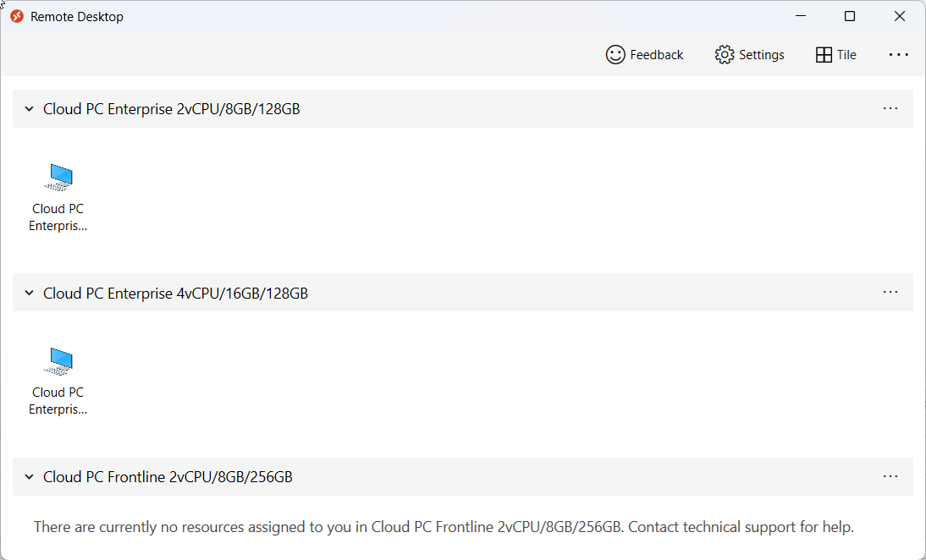
Task: Collapse the Enterprise 2vCPU/8GB/128GB section chevron
Action: [x=29, y=109]
